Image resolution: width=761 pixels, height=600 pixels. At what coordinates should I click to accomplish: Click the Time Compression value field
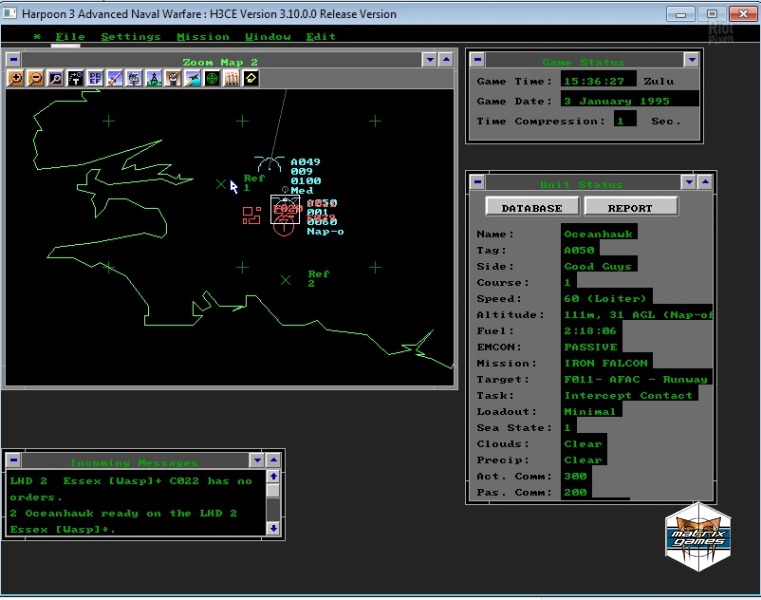(x=625, y=121)
